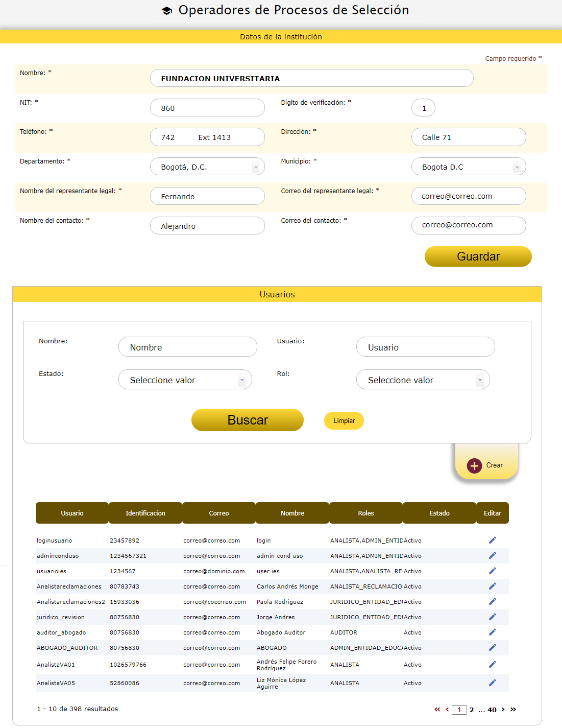This screenshot has height=728, width=562.
Task: Click the Identificacion column header
Action: [x=145, y=513]
